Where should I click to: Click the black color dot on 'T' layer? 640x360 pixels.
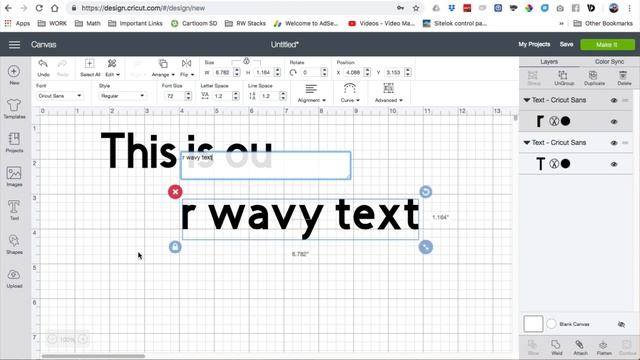click(x=565, y=164)
